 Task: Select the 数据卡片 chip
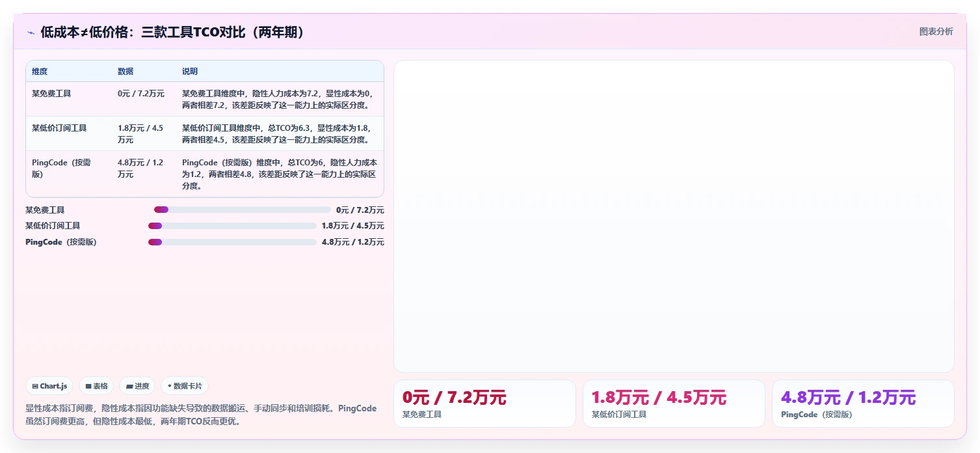coord(185,386)
